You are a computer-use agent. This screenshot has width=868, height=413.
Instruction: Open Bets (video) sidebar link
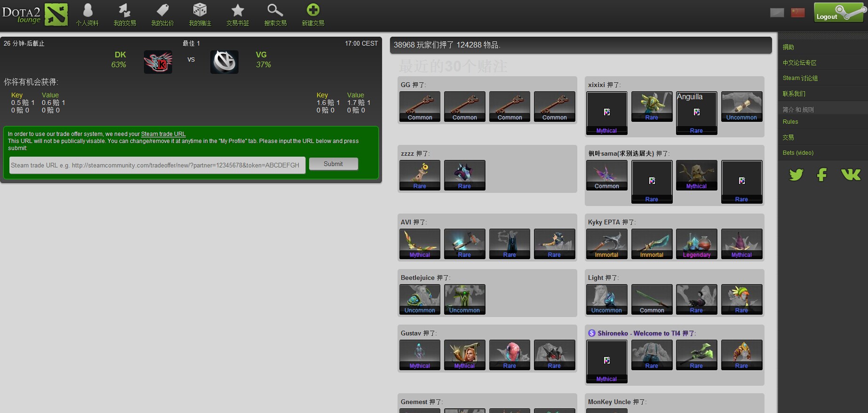[798, 153]
